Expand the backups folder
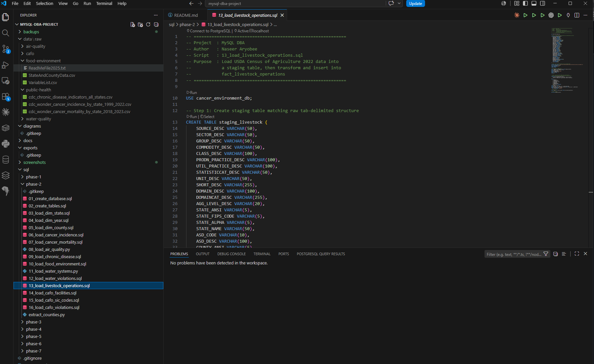594x364 pixels. click(31, 32)
